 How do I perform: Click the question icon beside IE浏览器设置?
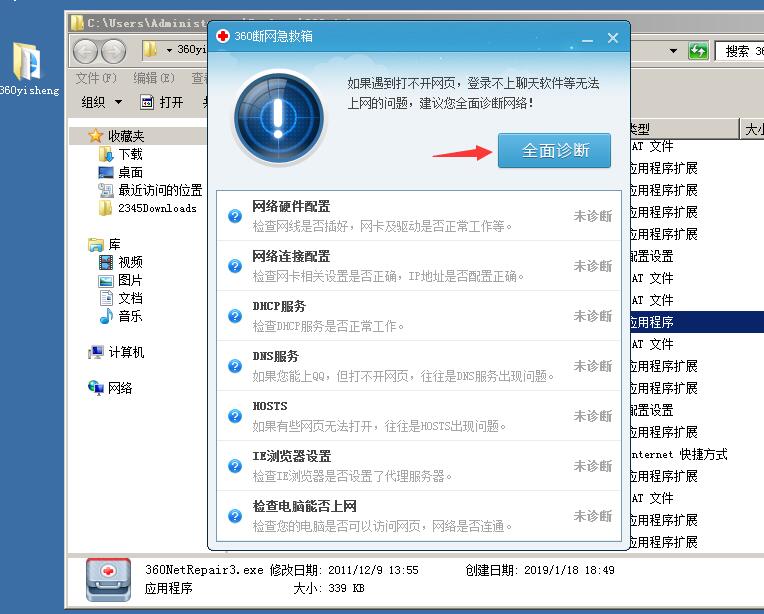click(x=235, y=466)
